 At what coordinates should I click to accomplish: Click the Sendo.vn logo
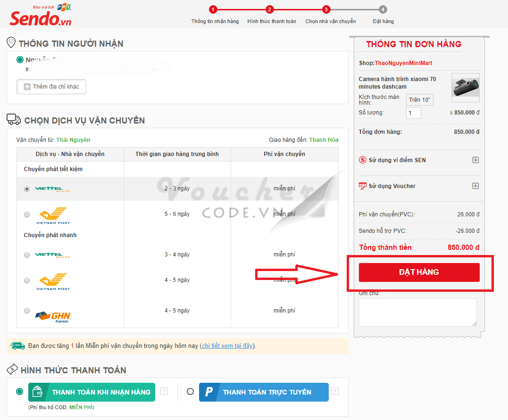click(x=41, y=16)
